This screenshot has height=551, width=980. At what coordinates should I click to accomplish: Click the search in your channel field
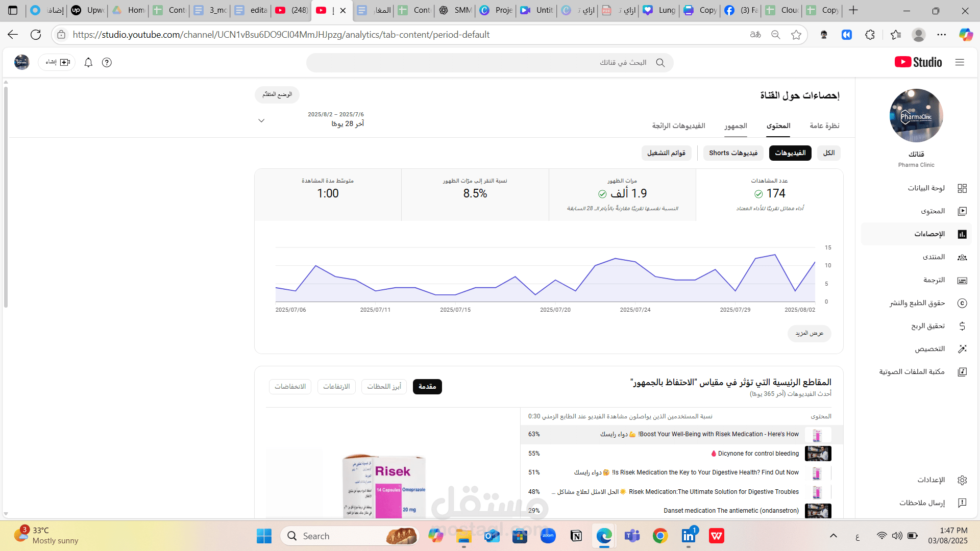coord(489,63)
